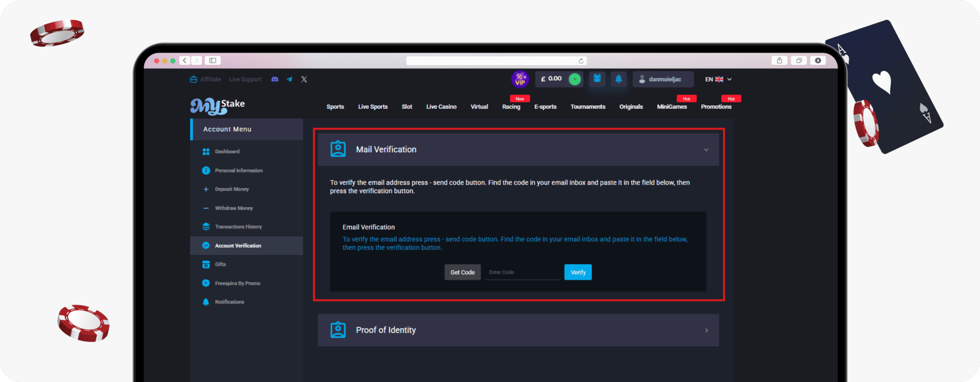Open the danmoieljac user menu

click(x=663, y=79)
